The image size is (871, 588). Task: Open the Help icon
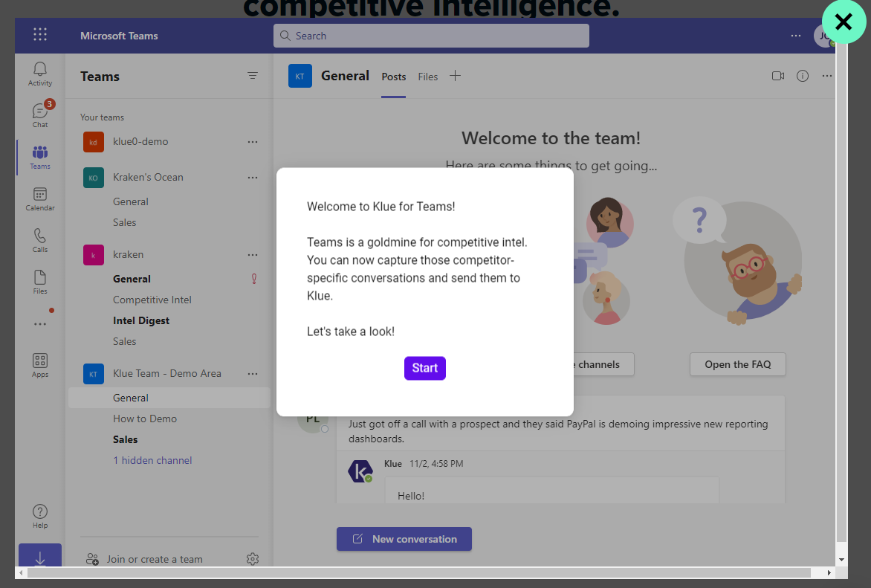40,516
